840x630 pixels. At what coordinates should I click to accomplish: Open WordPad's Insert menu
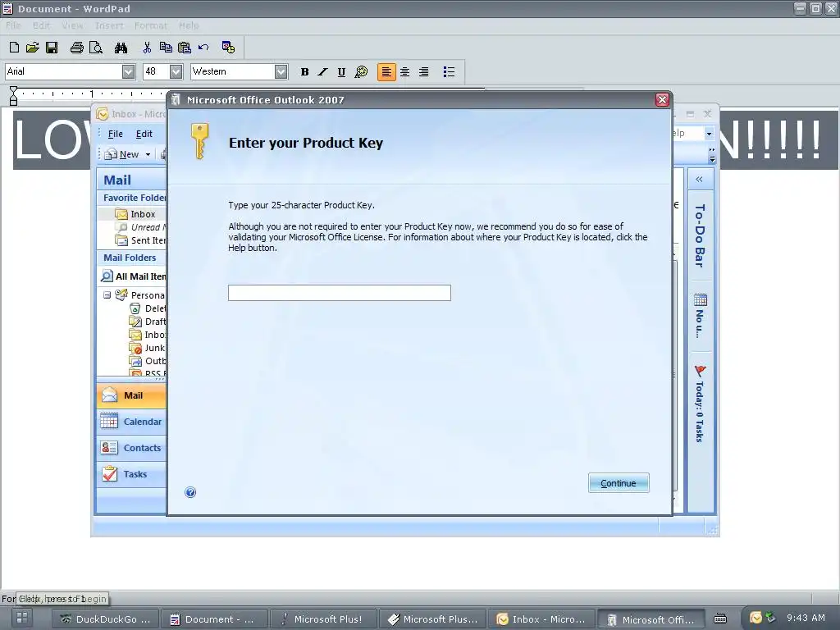[109, 25]
